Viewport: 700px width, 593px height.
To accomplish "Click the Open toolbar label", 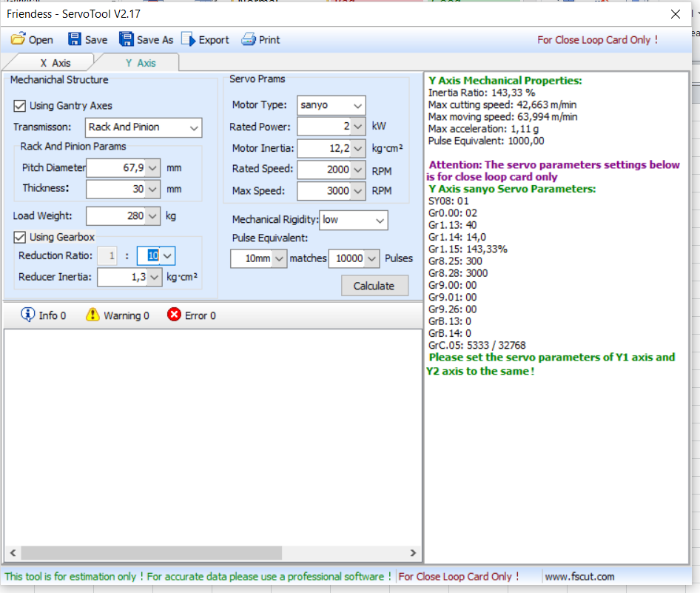I will 41,40.
